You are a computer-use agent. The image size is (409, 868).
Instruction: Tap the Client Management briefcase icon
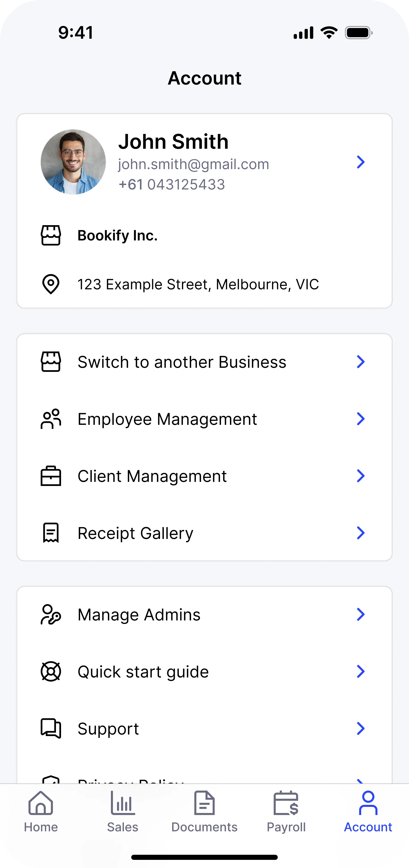point(51,476)
